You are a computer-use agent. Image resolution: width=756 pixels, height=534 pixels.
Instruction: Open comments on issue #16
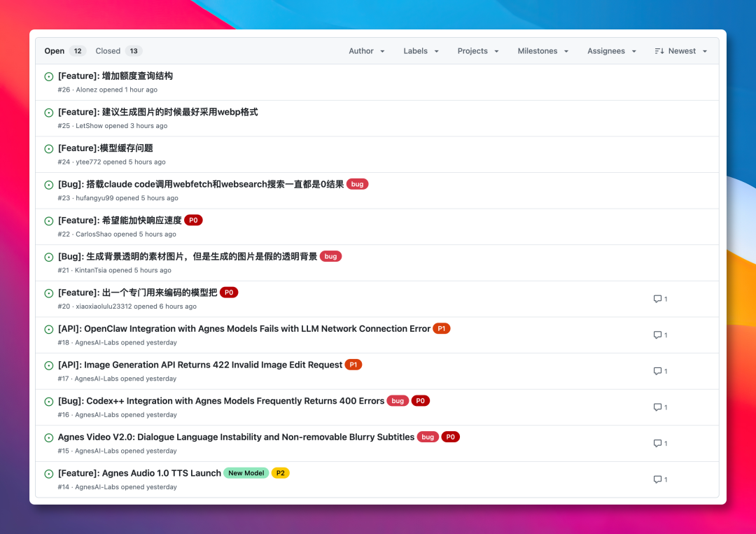tap(660, 407)
